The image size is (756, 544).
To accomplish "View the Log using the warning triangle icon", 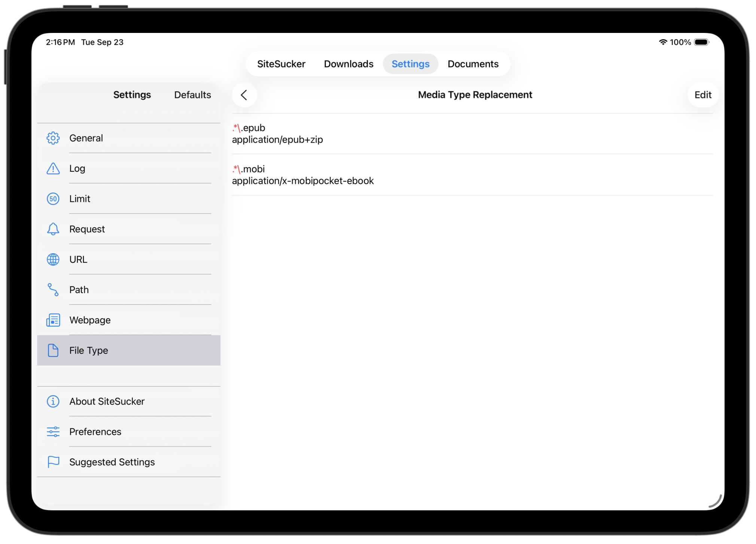I will (53, 168).
